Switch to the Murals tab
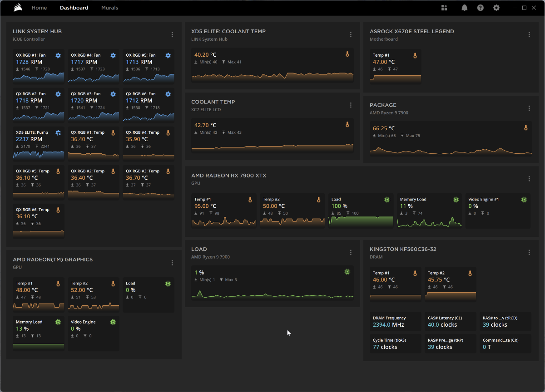 click(x=109, y=8)
